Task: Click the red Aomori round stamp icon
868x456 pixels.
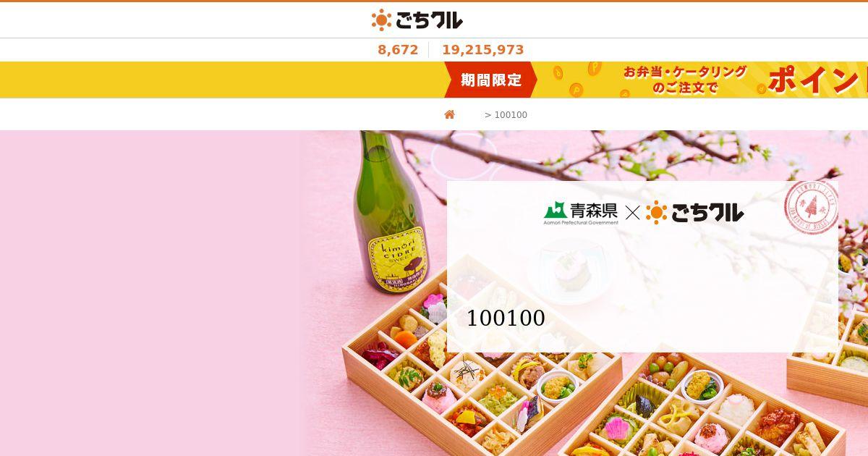Action: point(811,206)
